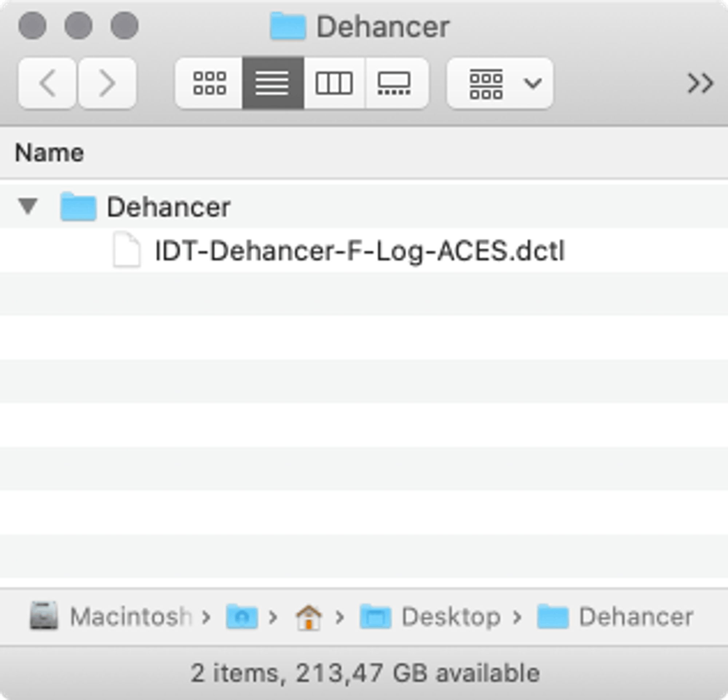This screenshot has height=700, width=728.
Task: Minimize the Dehancer window
Action: point(78,25)
